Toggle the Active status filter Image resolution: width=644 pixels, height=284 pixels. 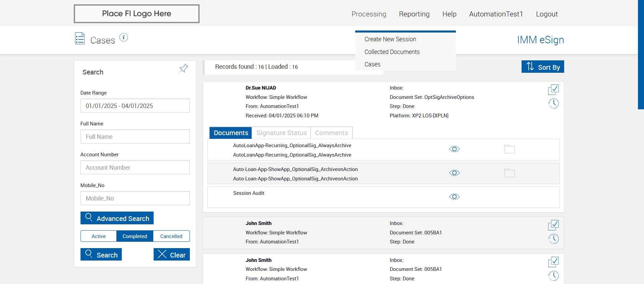tap(99, 236)
